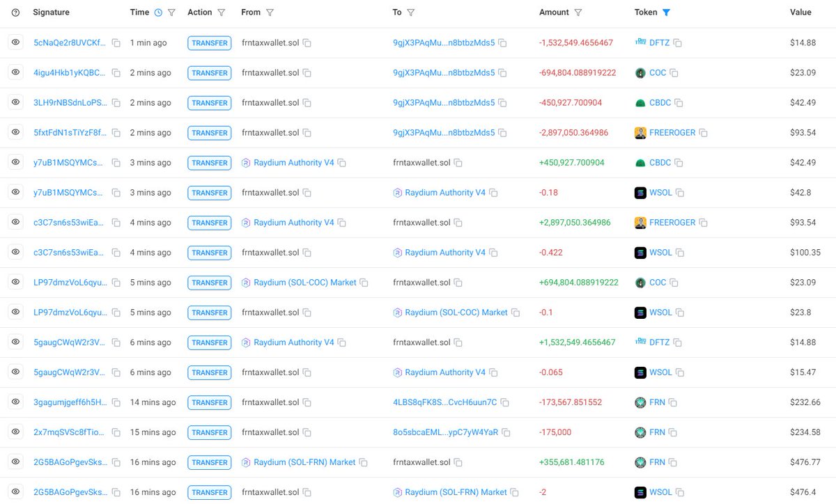The width and height of the screenshot is (836, 504).
Task: Copy signature 3gagumjgeff6h5H via copy icon
Action: pos(116,402)
